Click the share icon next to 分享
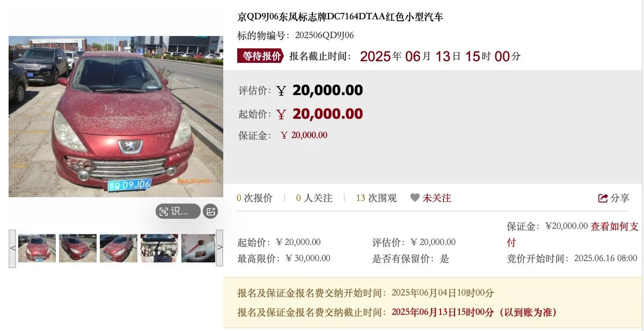The image size is (644, 331). click(x=603, y=198)
